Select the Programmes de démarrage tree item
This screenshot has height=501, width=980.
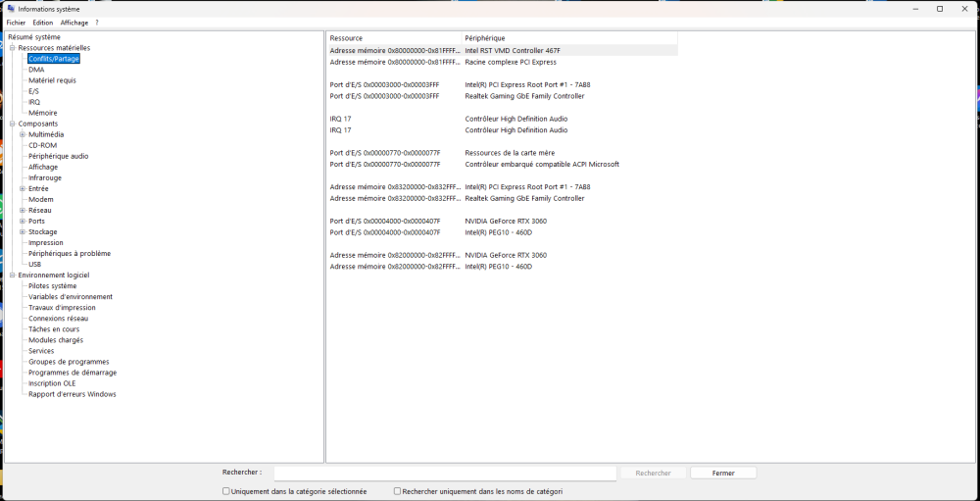coord(73,373)
